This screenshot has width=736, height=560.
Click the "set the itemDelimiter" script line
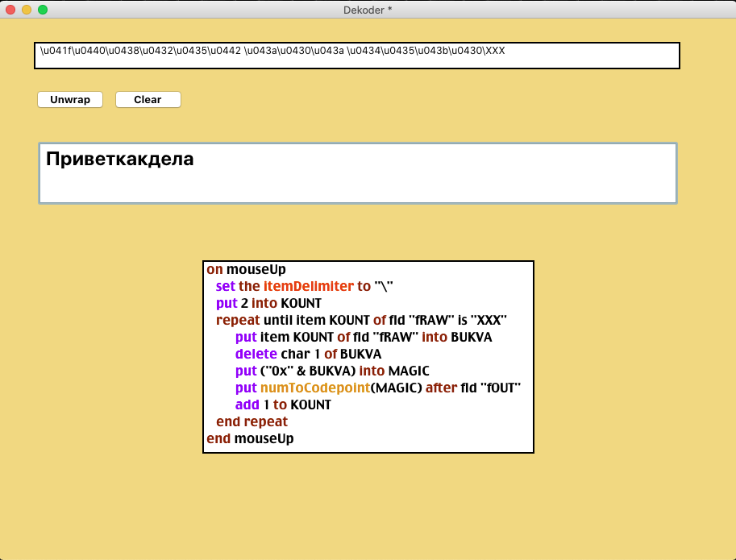tap(304, 286)
